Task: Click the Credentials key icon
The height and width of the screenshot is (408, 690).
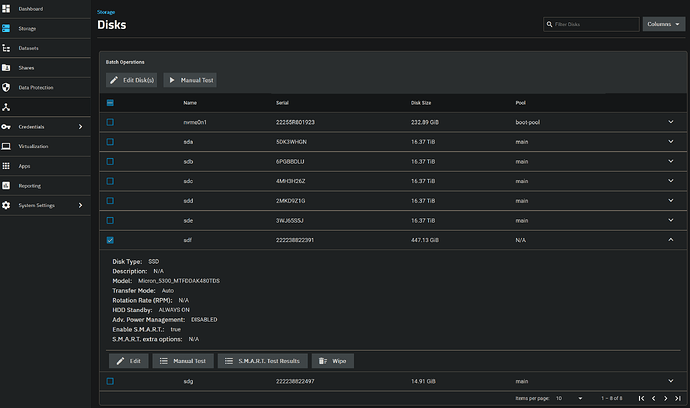Action: 6,127
